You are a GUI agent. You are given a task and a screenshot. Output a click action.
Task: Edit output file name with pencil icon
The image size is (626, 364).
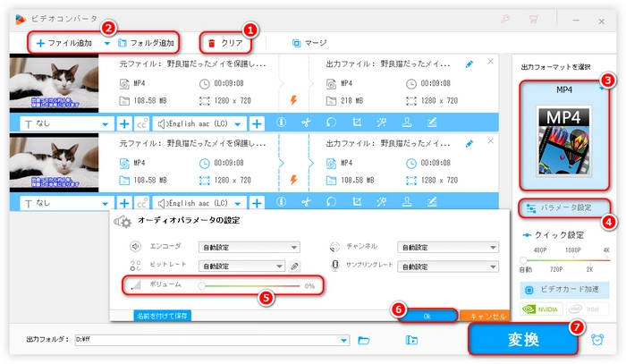point(469,64)
